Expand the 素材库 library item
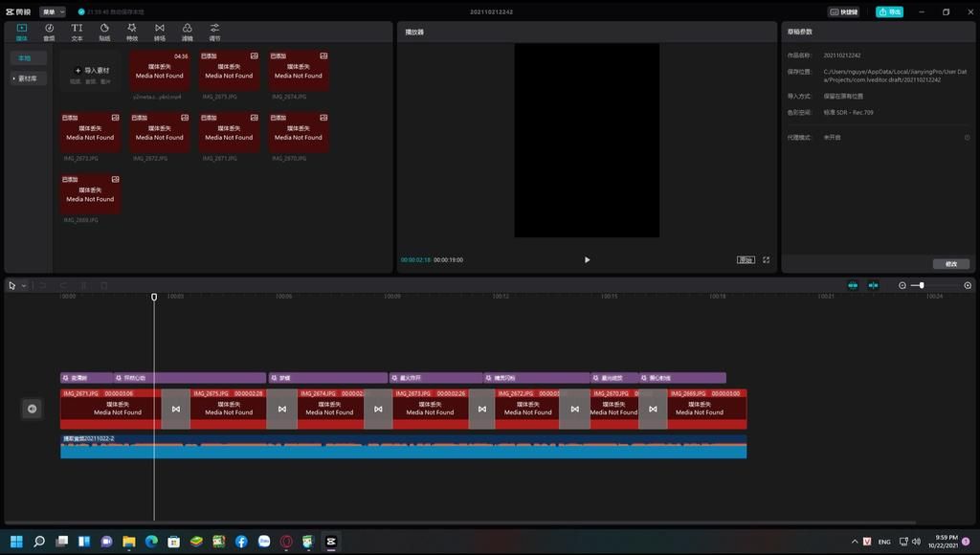Viewport: 980px width, 555px height. 28,78
